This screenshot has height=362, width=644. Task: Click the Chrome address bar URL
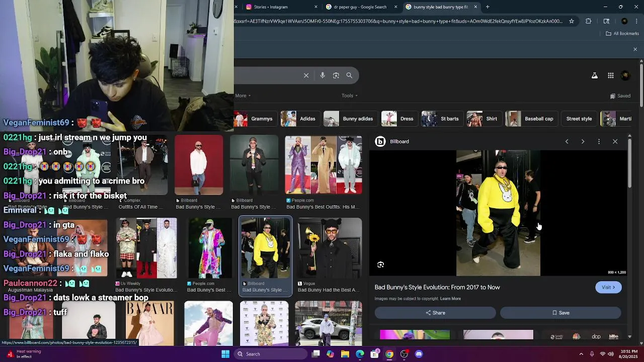tap(397, 21)
